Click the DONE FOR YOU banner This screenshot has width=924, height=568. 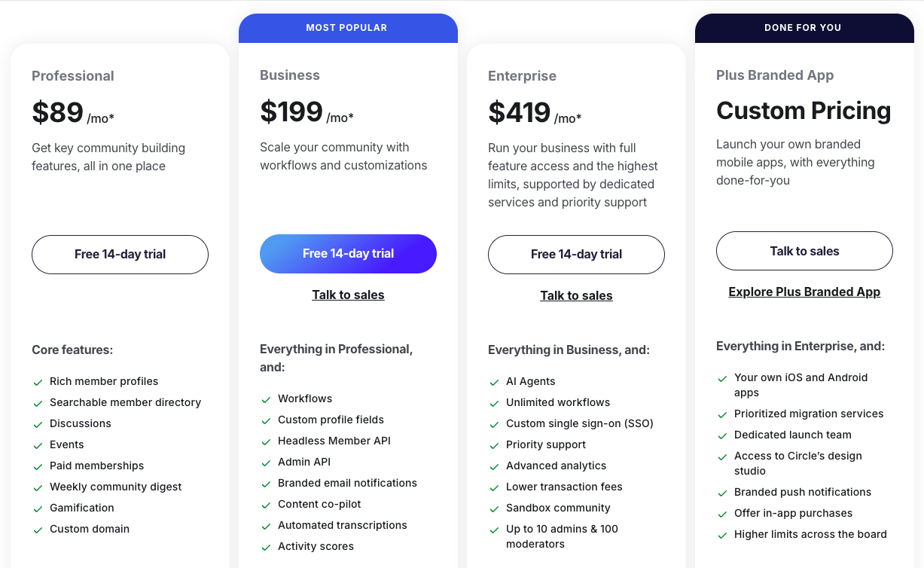tap(804, 27)
